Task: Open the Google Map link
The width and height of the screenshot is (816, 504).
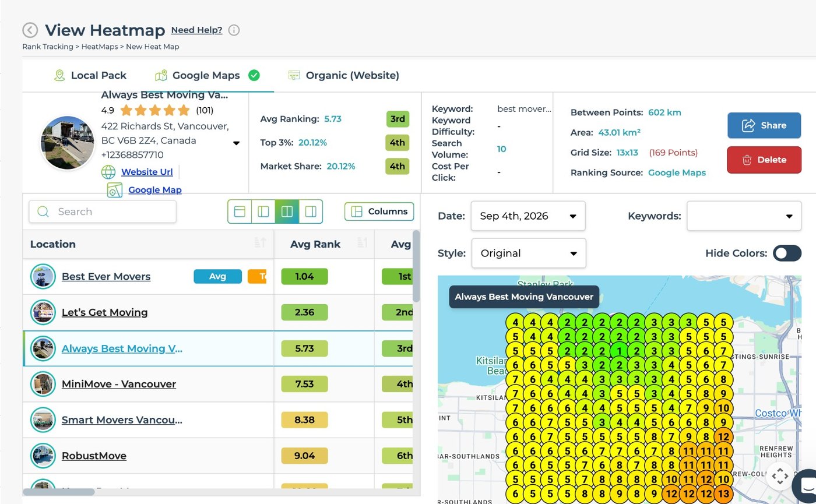Action: point(155,190)
